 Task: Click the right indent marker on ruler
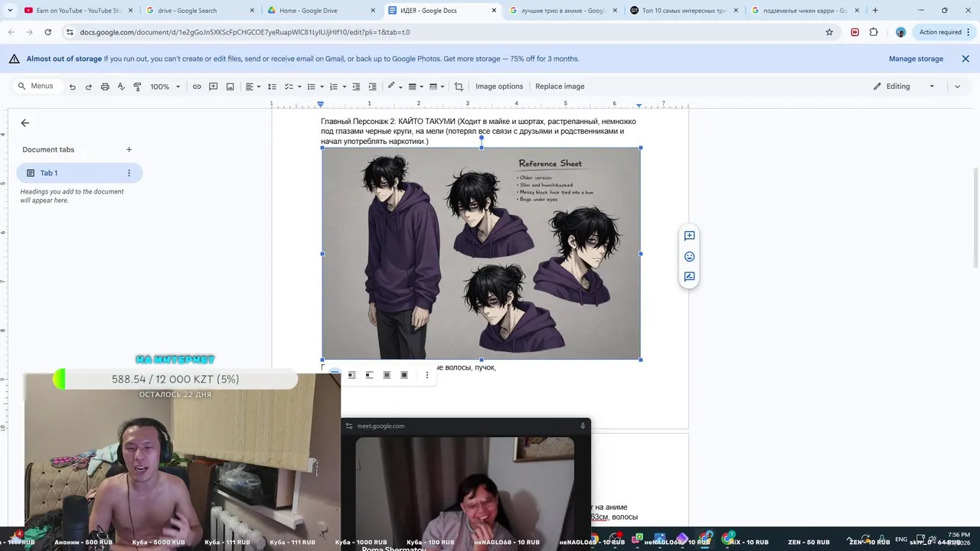[639, 104]
